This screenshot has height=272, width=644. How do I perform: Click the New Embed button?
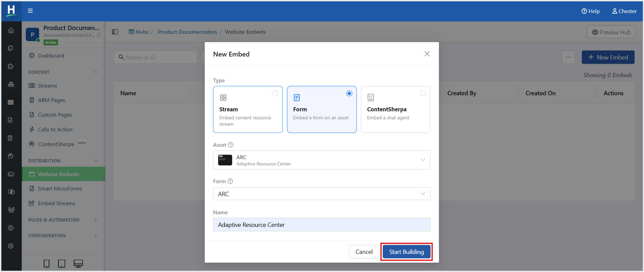click(608, 57)
